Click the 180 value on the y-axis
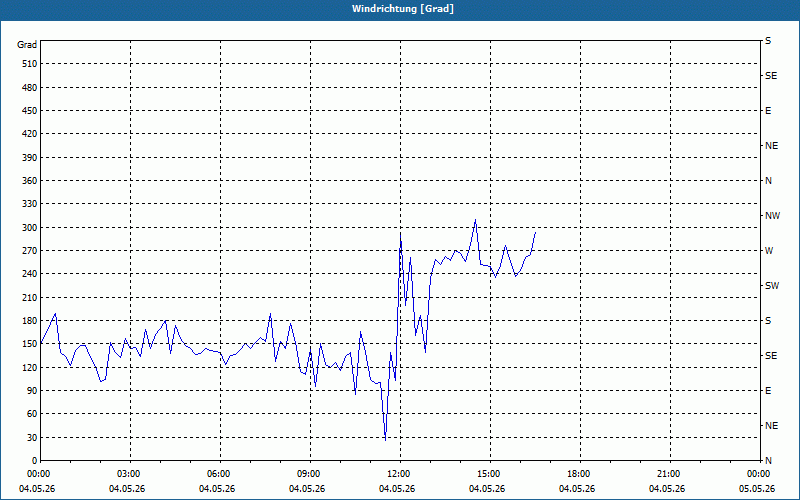Screen dimensions: 800x500 click(30, 321)
